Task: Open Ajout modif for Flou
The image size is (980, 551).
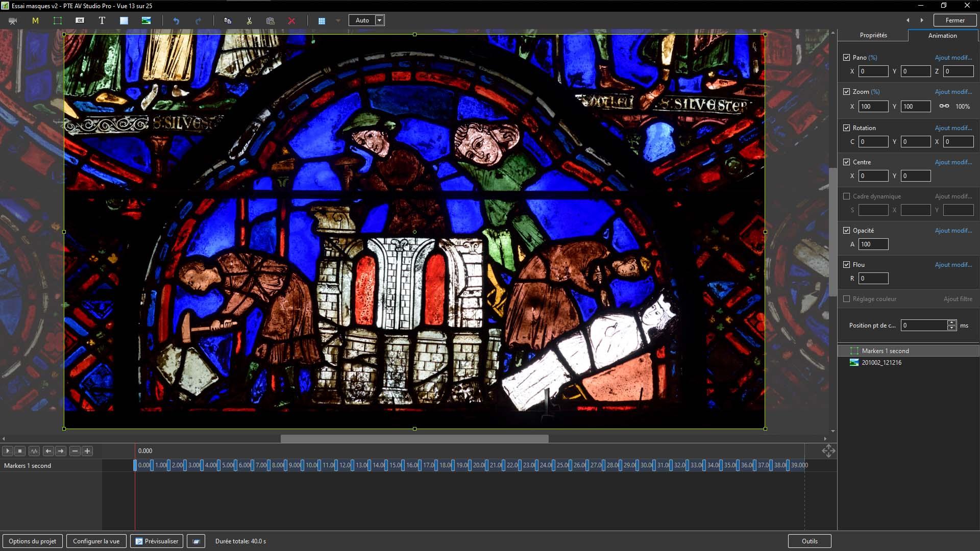Action: [x=953, y=265]
